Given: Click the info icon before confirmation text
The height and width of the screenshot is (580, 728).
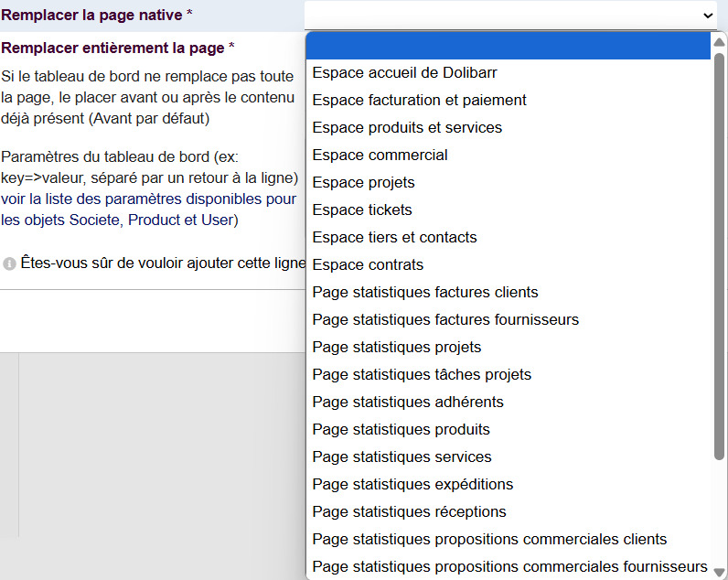Looking at the screenshot, I should pyautogui.click(x=9, y=263).
